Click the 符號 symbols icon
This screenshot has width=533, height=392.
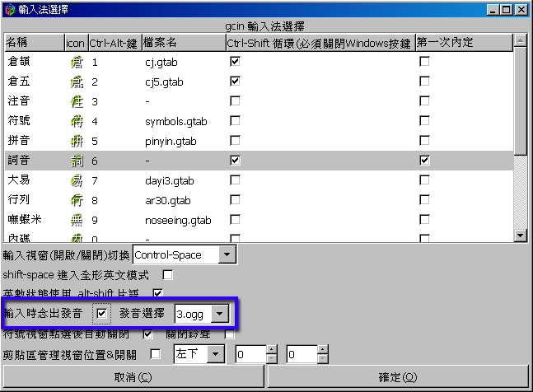click(x=77, y=121)
